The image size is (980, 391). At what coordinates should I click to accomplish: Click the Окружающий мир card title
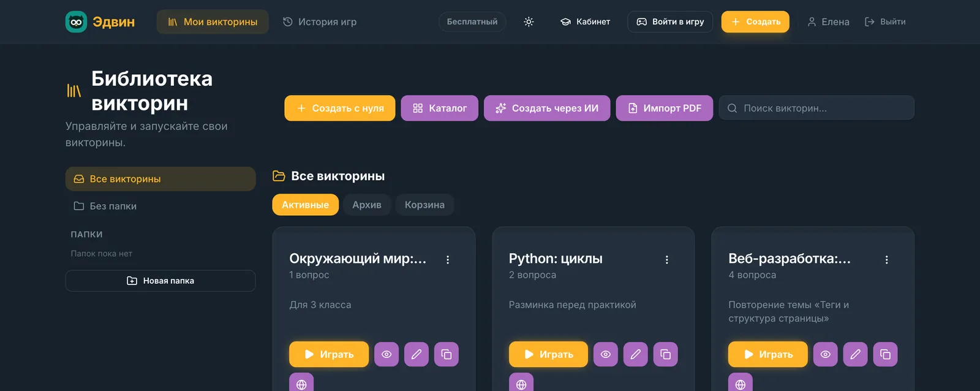coord(358,259)
